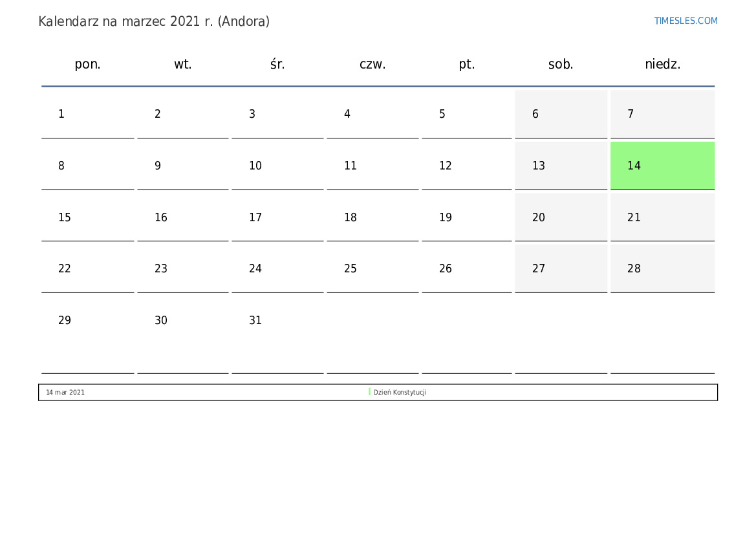Viewport: 756px width, 535px height.
Task: Click Saturday day 27
Action: [561, 268]
